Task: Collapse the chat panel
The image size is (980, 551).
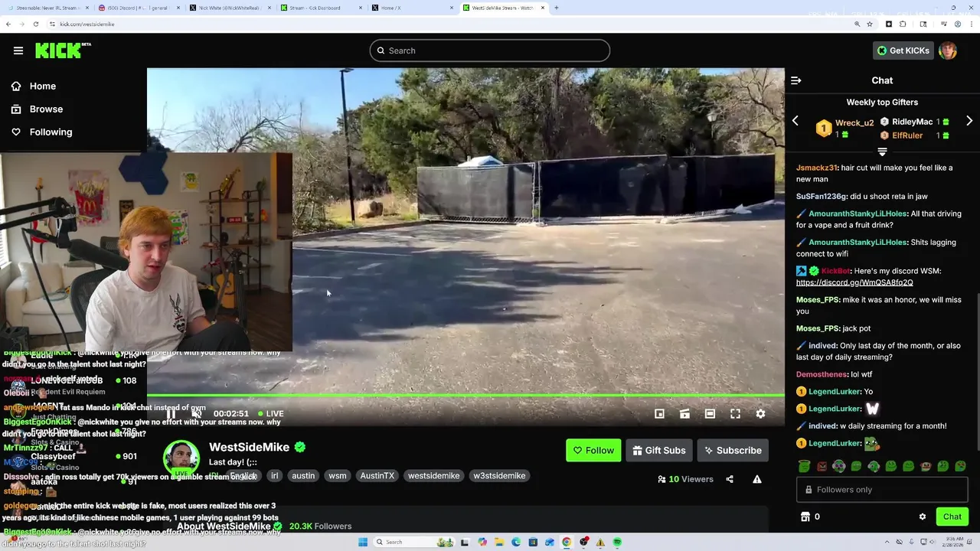Action: coord(795,80)
